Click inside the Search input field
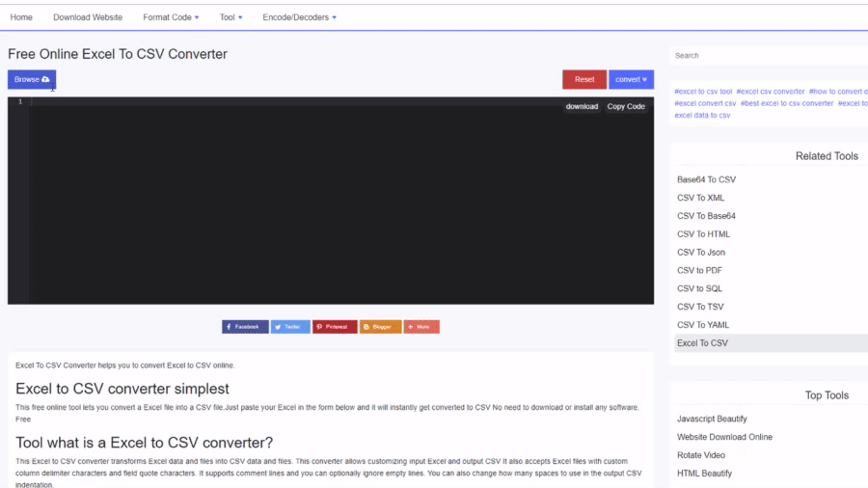868x488 pixels. tap(767, 56)
